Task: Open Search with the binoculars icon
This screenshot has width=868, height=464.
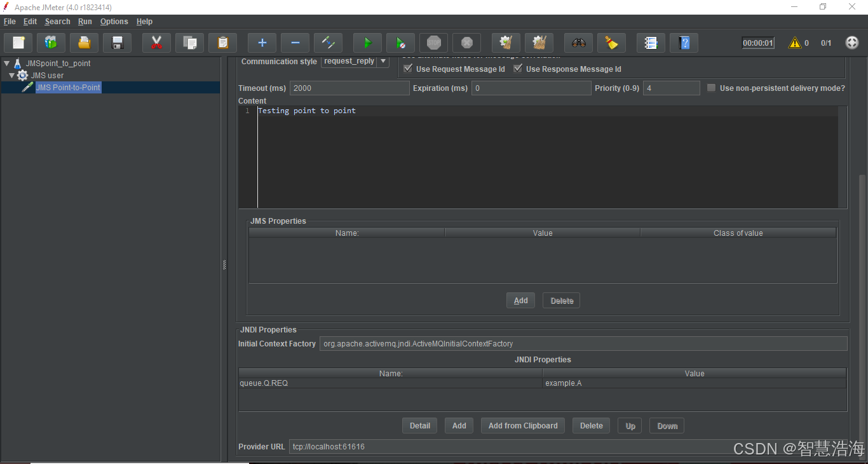Action: coord(578,43)
